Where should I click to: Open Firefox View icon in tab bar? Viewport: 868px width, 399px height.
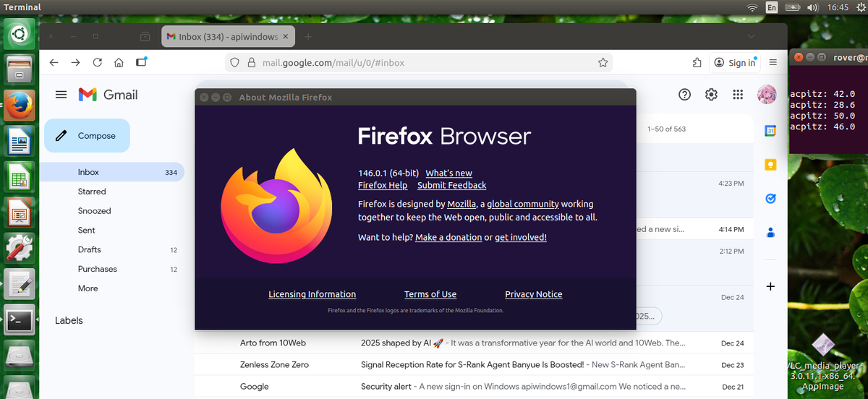pos(145,36)
